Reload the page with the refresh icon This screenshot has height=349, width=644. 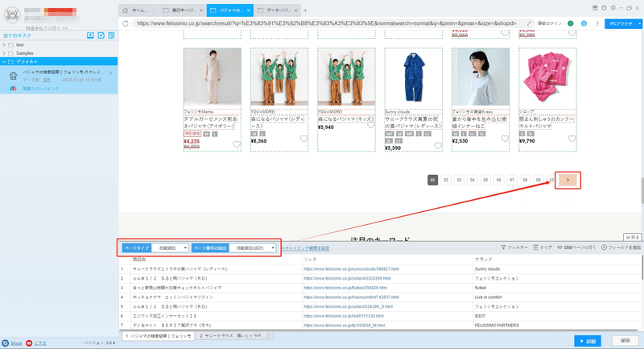126,23
